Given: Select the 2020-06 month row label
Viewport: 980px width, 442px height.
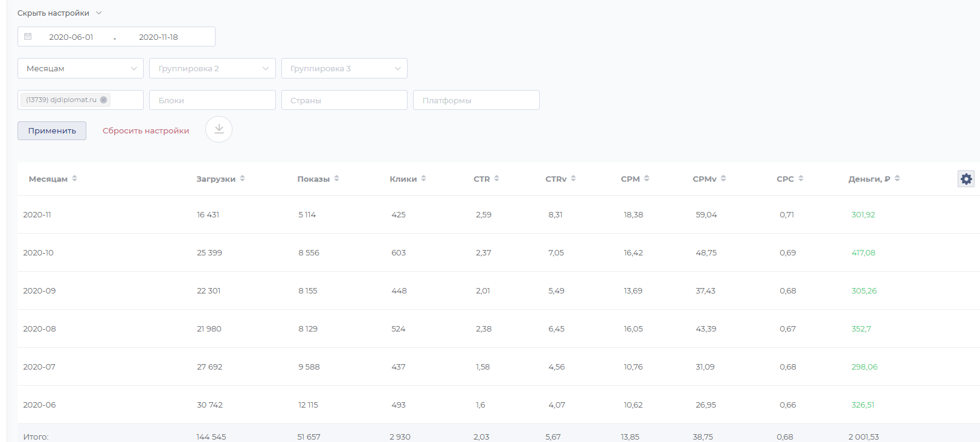Looking at the screenshot, I should (x=39, y=405).
